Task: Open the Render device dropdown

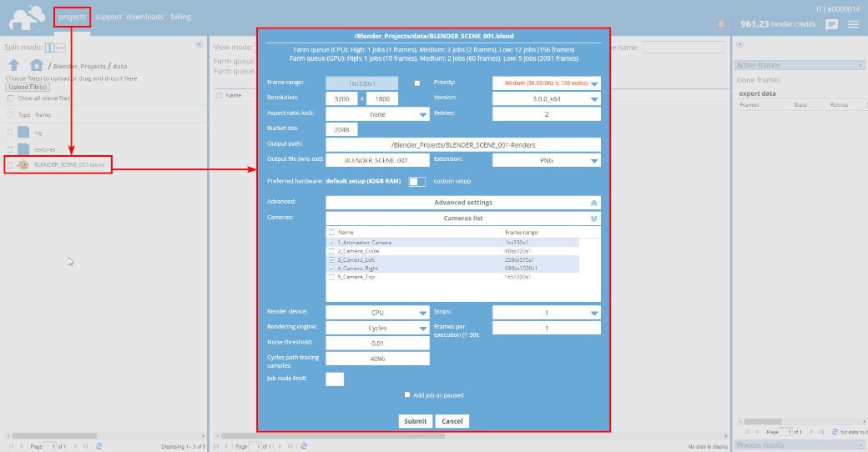Action: (x=377, y=313)
